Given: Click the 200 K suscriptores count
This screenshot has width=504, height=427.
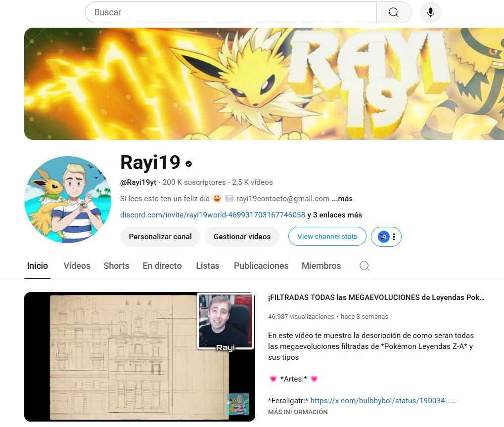Looking at the screenshot, I should [194, 182].
